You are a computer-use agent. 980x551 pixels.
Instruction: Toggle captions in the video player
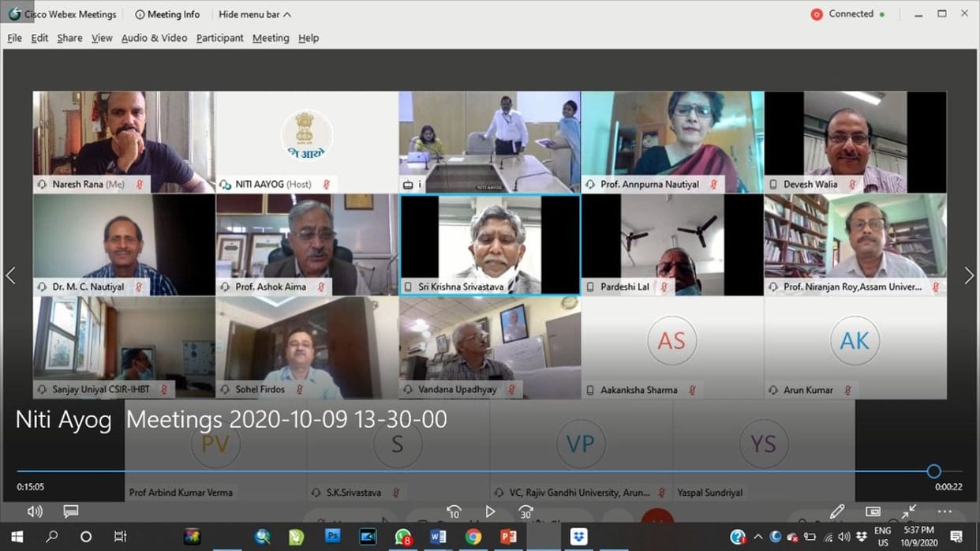coord(71,512)
